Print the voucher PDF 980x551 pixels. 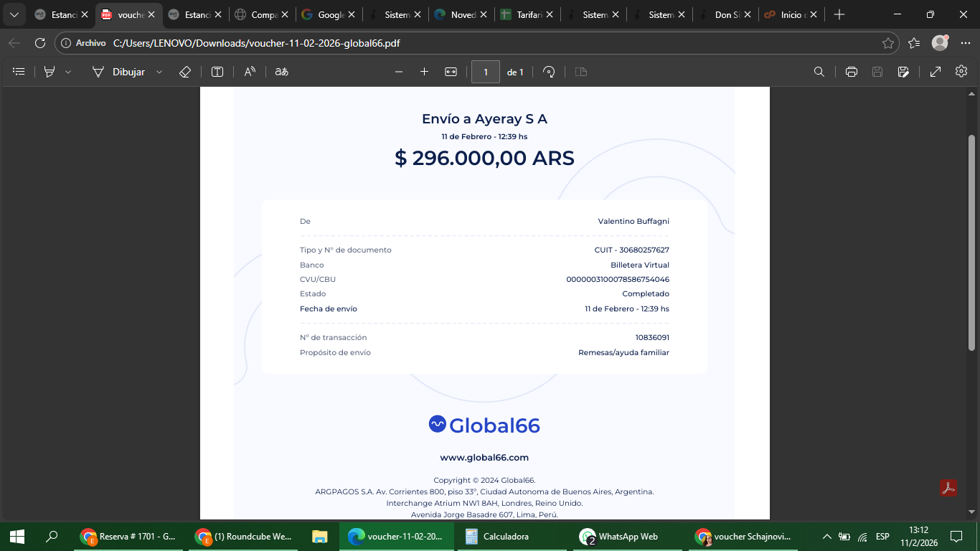[852, 72]
